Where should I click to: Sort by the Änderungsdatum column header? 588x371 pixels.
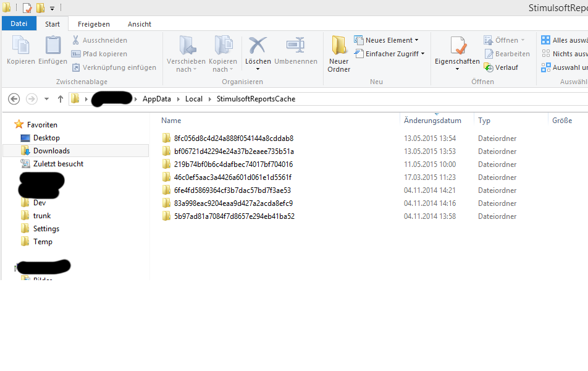point(432,121)
